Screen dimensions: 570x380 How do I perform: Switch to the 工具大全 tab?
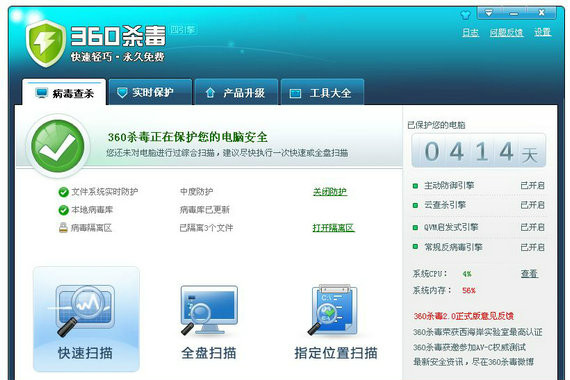click(322, 92)
